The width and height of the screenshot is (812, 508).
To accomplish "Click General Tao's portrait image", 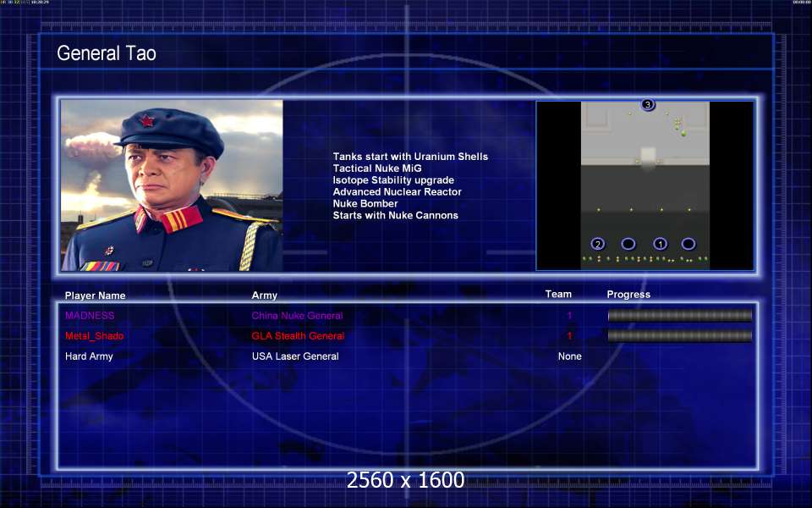I will click(x=172, y=185).
